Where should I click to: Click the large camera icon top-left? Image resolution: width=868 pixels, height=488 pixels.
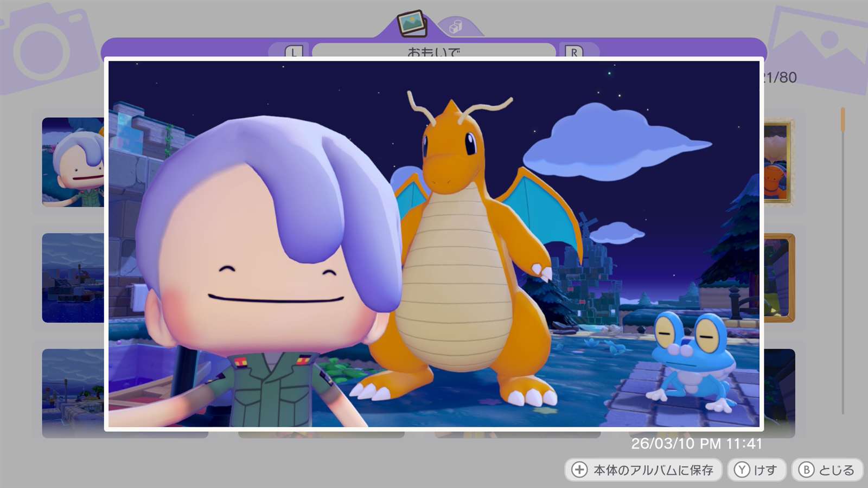click(43, 49)
